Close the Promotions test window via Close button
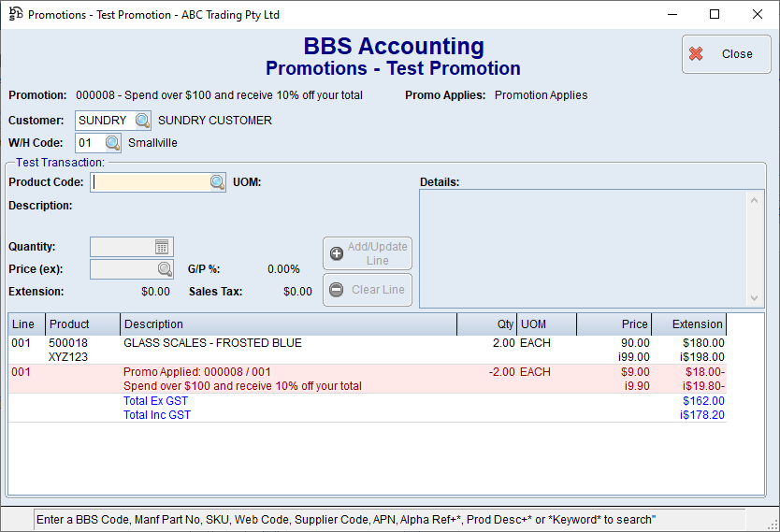Image resolution: width=780 pixels, height=532 pixels. point(726,54)
